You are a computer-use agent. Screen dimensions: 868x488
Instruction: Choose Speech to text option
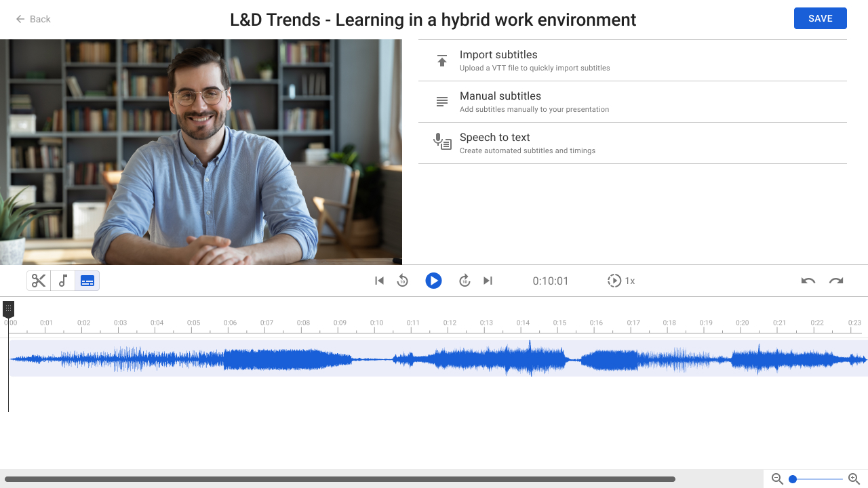pos(633,143)
